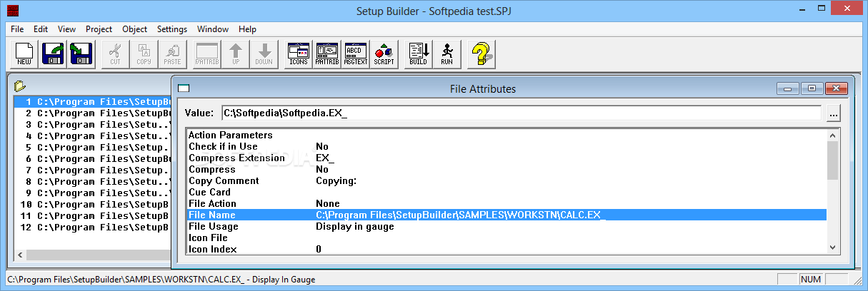Viewport: 868px width, 291px height.
Task: Click the browse '...' button next to Value
Action: (834, 113)
